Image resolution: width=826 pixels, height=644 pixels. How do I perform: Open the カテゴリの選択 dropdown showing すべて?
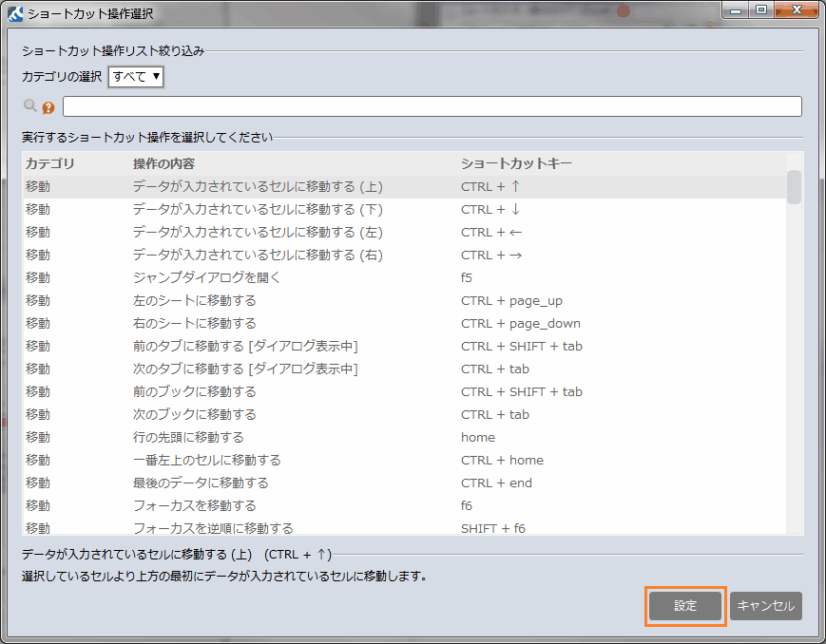134,77
